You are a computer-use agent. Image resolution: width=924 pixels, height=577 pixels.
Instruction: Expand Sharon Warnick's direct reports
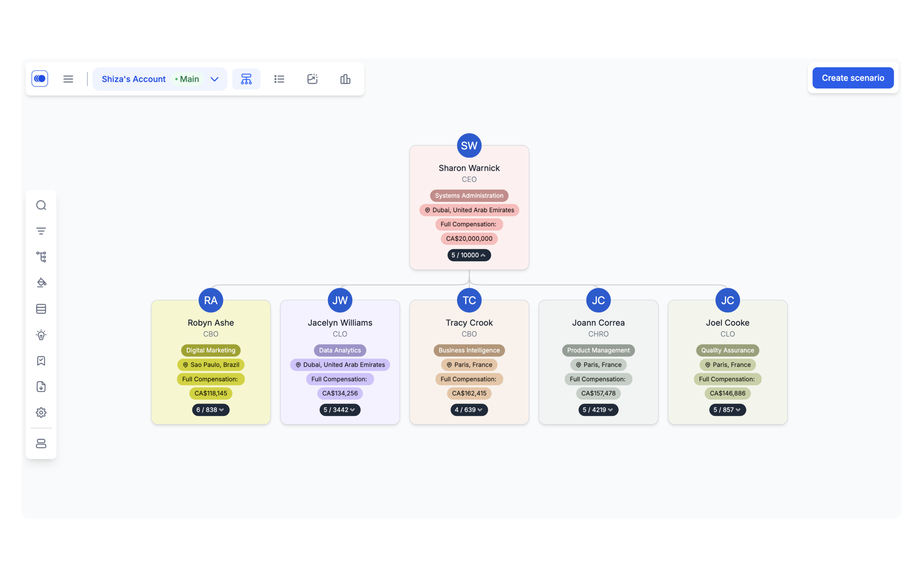click(468, 255)
